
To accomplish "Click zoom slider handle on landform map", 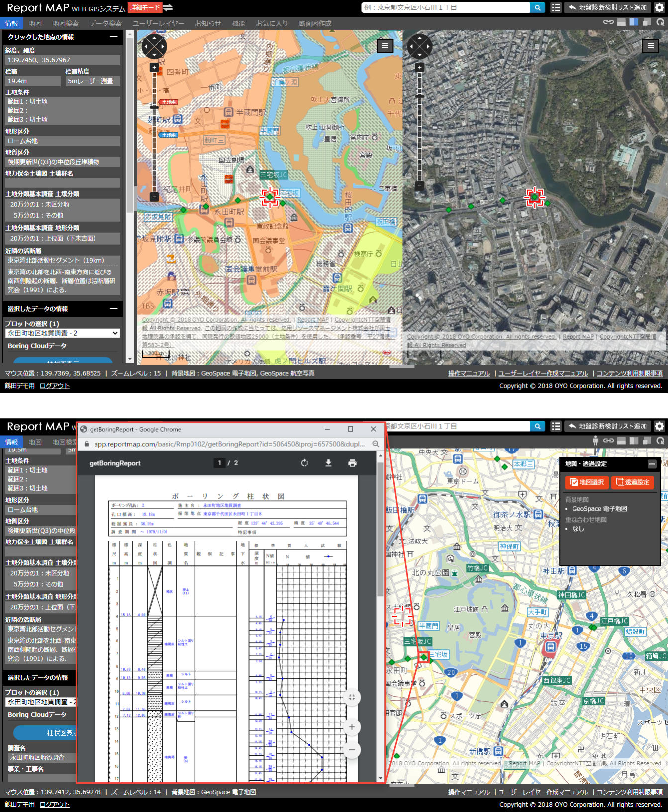I will coord(154,107).
